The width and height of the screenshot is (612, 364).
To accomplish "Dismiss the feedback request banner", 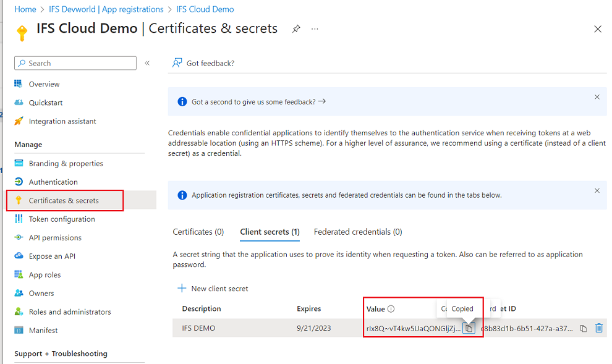I will click(x=597, y=97).
